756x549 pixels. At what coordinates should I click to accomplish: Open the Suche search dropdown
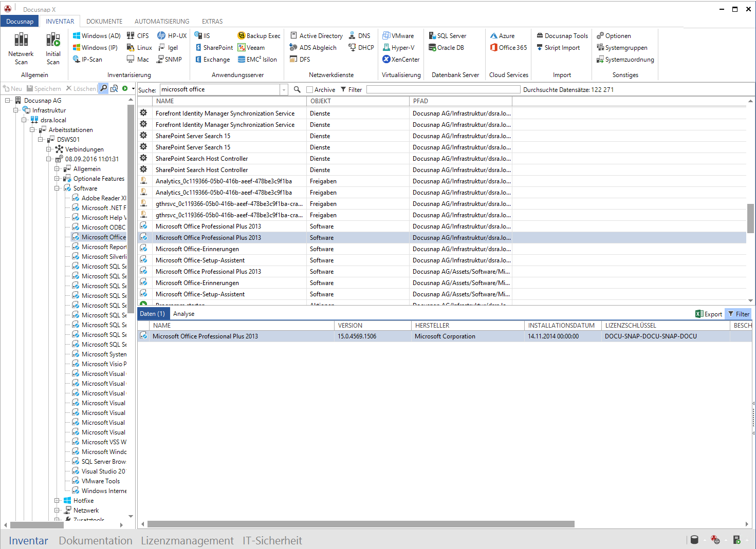coord(284,89)
